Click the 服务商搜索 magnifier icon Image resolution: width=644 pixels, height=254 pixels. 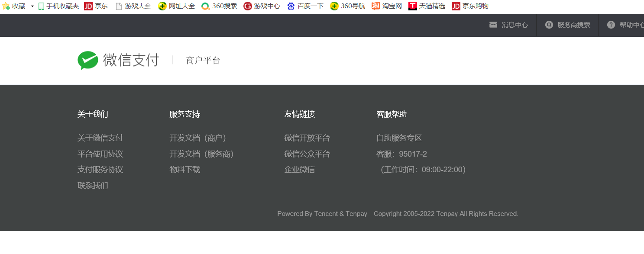pos(549,25)
